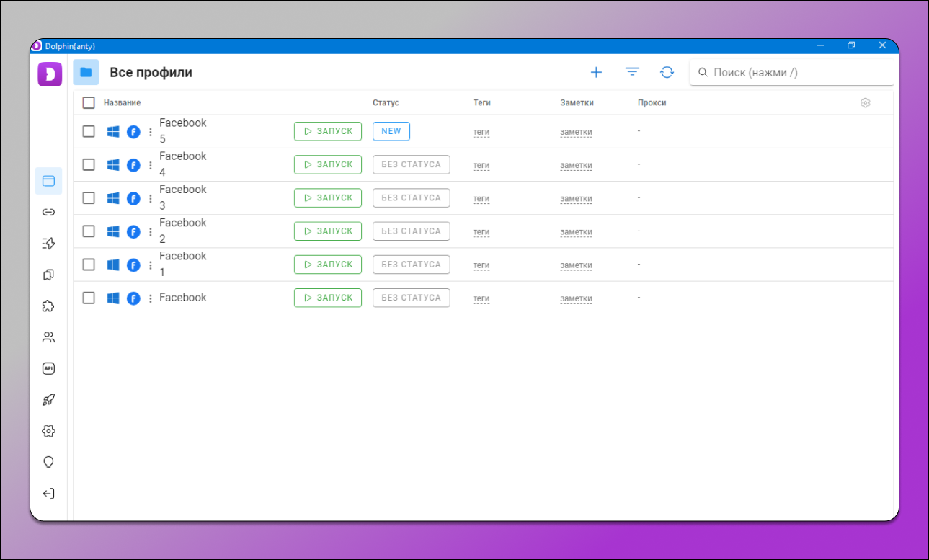Open the proxies link icon in the sidebar
Screen dimensions: 929x560
[x=48, y=212]
